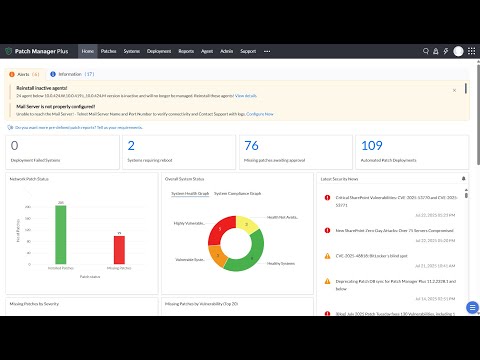480x360 pixels.
Task: Click the Healthy Systems legend label
Action: (281, 263)
